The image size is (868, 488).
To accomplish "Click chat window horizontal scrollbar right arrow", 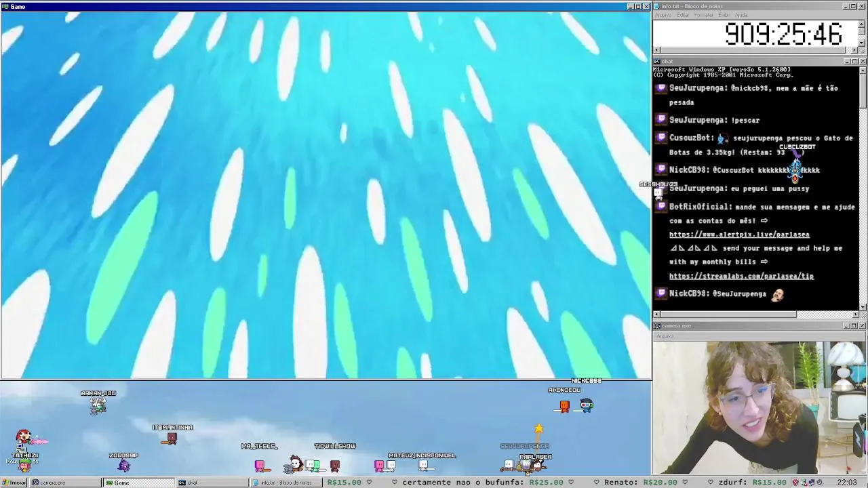I will (x=855, y=314).
